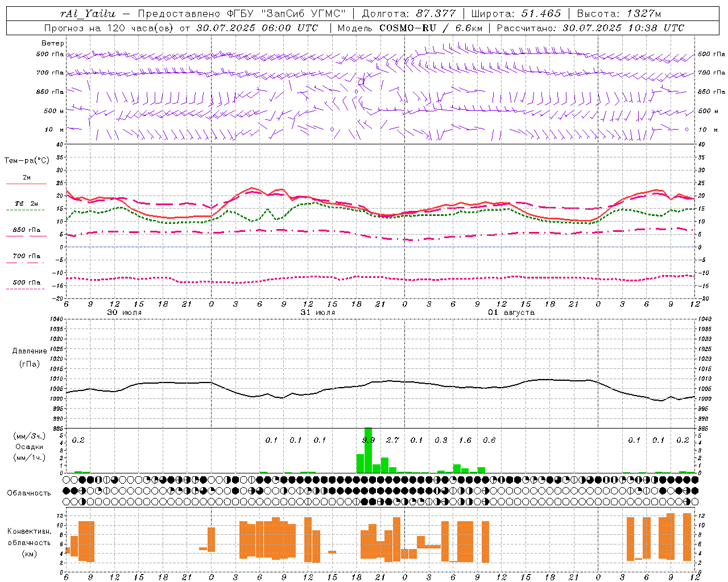Click the station name rAl_Yailu in the header
728x582 pixels.
[x=88, y=14]
